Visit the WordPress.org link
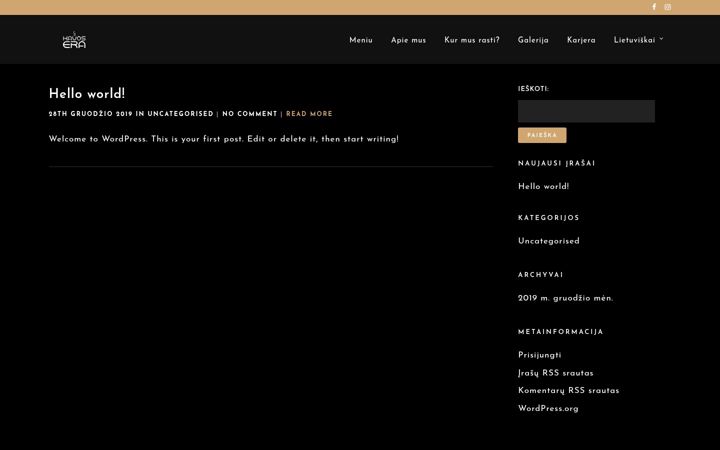The width and height of the screenshot is (720, 450). [548, 408]
